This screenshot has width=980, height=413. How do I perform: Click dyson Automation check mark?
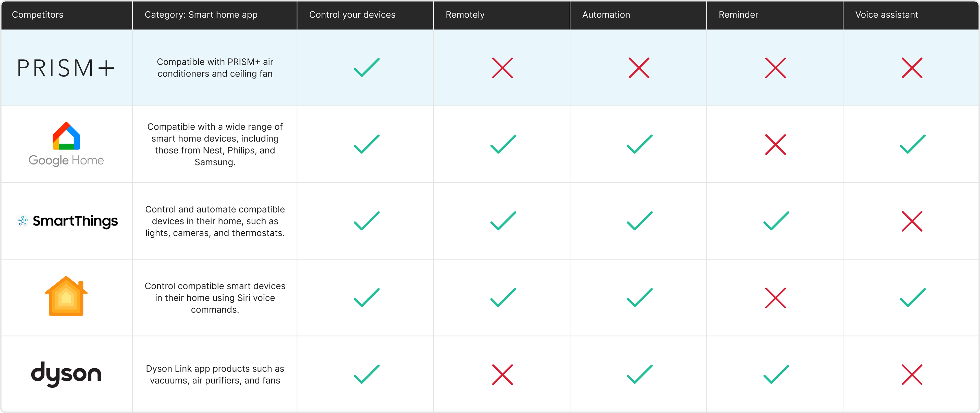coord(640,374)
